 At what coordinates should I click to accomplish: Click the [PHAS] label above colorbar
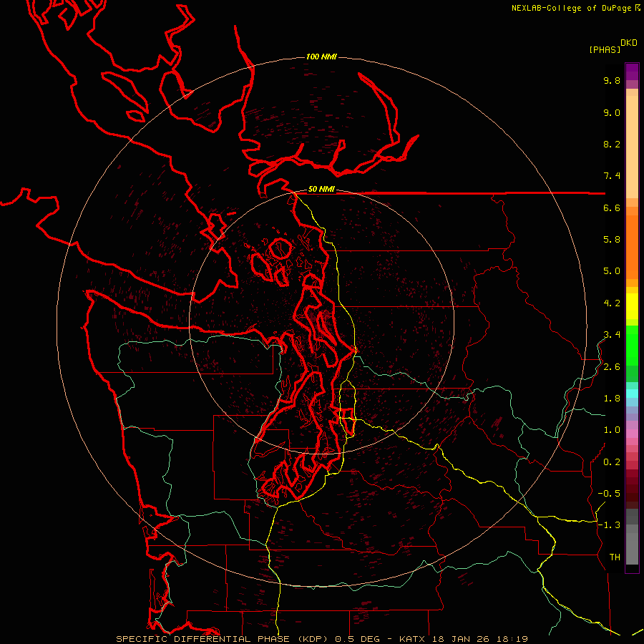coord(605,50)
